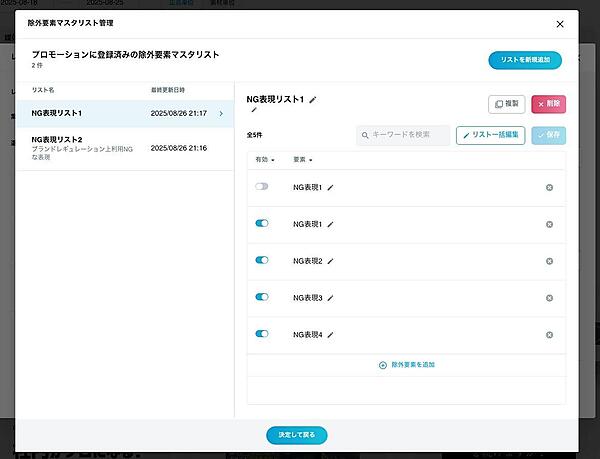Focus the キーワードを検索 search field
Image resolution: width=600 pixels, height=459 pixels.
click(x=403, y=135)
